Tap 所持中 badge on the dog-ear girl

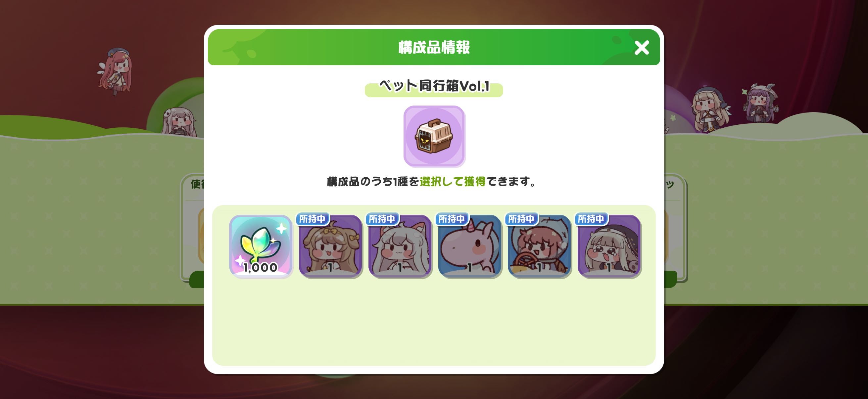[x=313, y=219]
